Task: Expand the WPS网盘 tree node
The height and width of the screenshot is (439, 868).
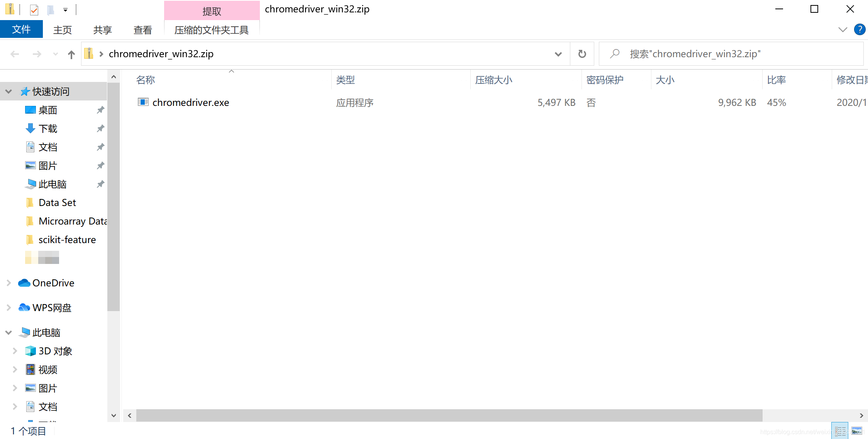Action: pyautogui.click(x=8, y=308)
